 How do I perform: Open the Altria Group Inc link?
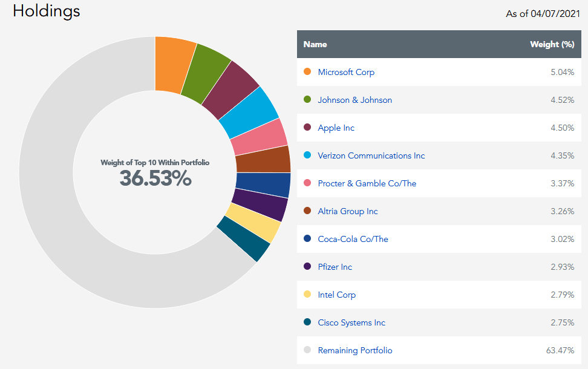(x=348, y=211)
